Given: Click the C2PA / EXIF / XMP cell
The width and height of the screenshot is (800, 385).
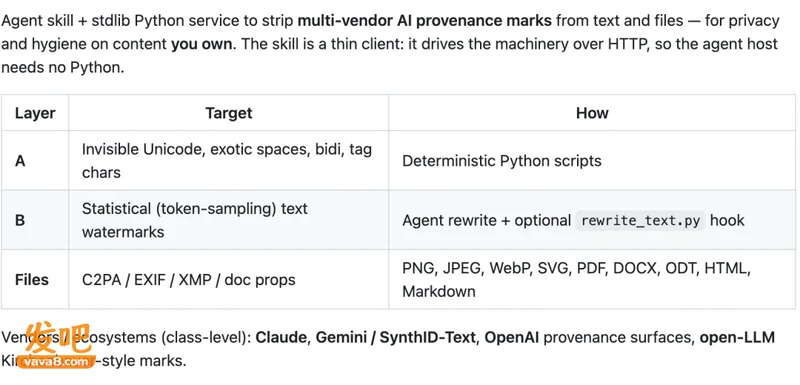Looking at the screenshot, I should [229, 279].
